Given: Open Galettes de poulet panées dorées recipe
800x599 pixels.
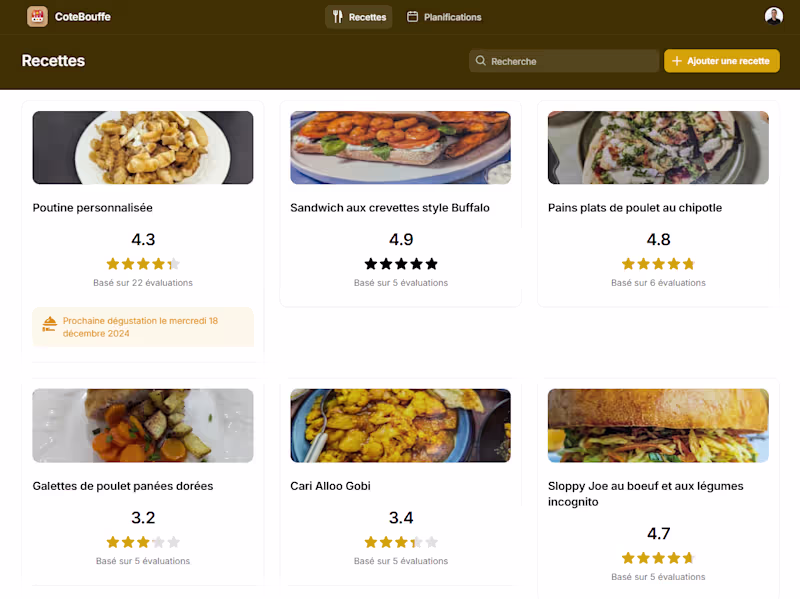Looking at the screenshot, I should [x=123, y=486].
